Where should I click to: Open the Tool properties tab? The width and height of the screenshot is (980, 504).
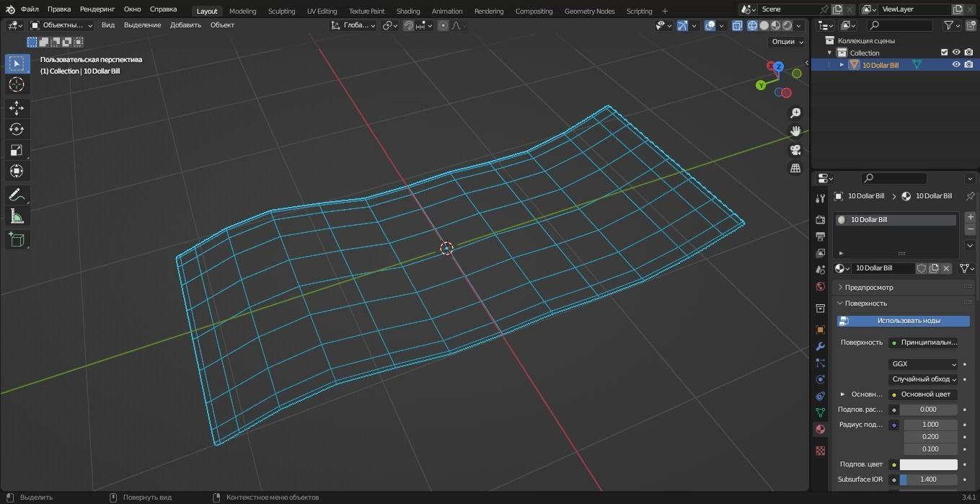pos(820,198)
